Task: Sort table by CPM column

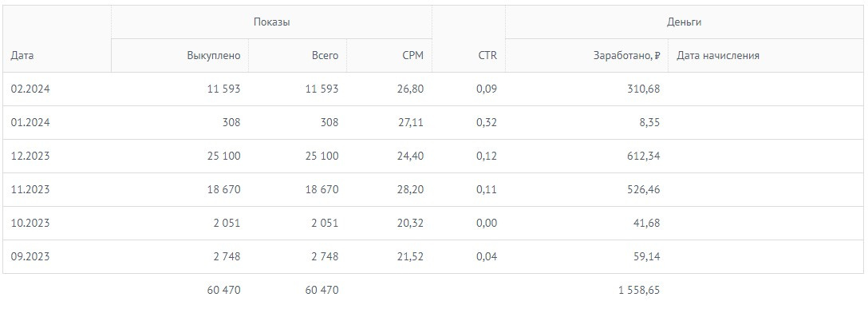Action: click(x=413, y=55)
